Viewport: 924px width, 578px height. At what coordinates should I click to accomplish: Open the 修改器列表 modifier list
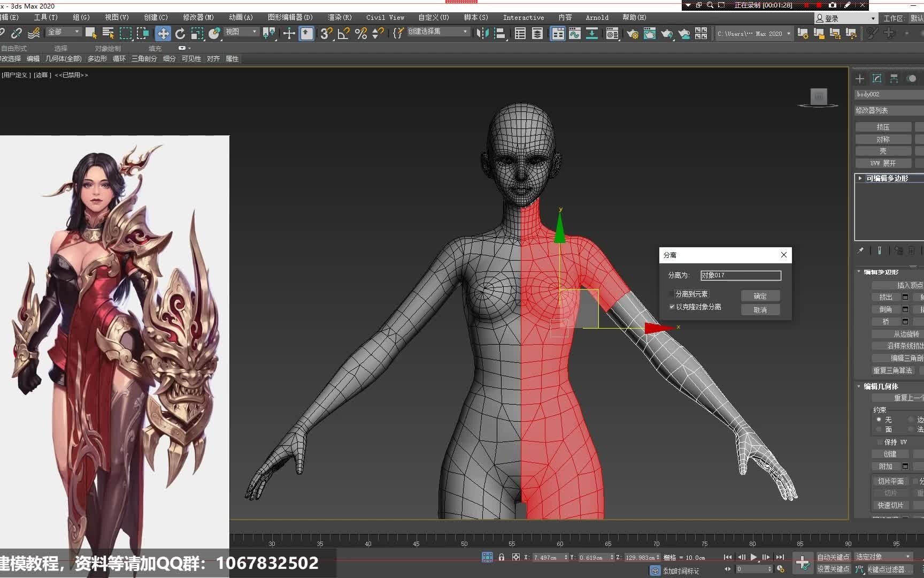(889, 110)
